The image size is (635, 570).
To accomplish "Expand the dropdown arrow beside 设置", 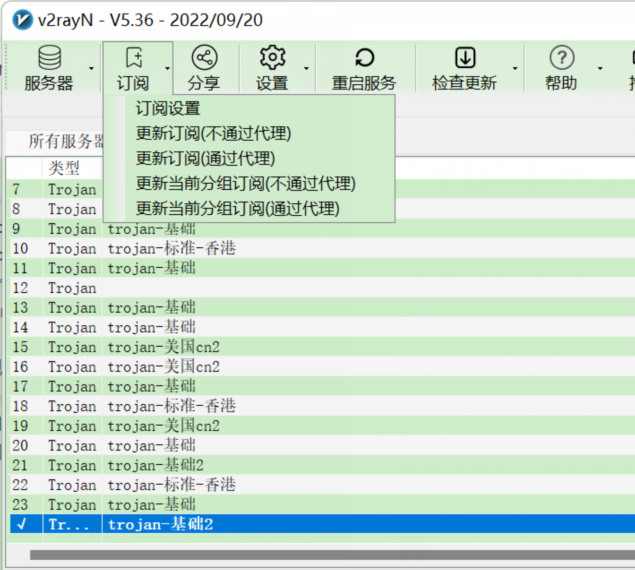I will coord(306,69).
